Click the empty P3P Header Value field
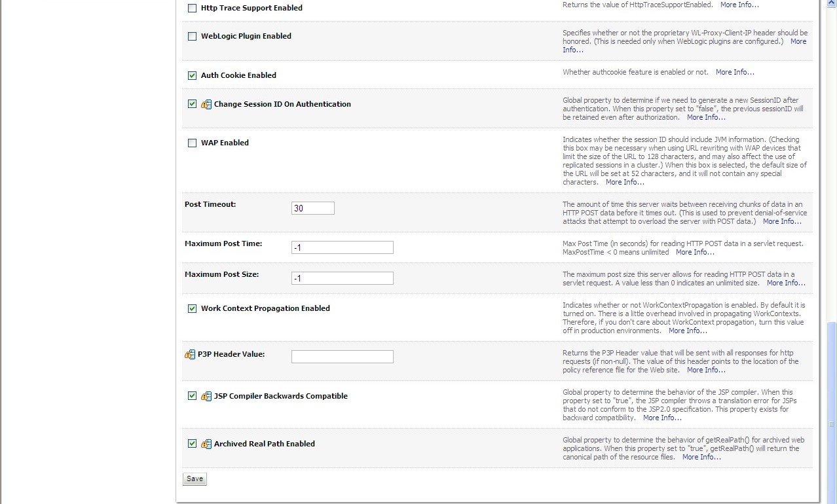The width and height of the screenshot is (837, 504). pos(342,357)
